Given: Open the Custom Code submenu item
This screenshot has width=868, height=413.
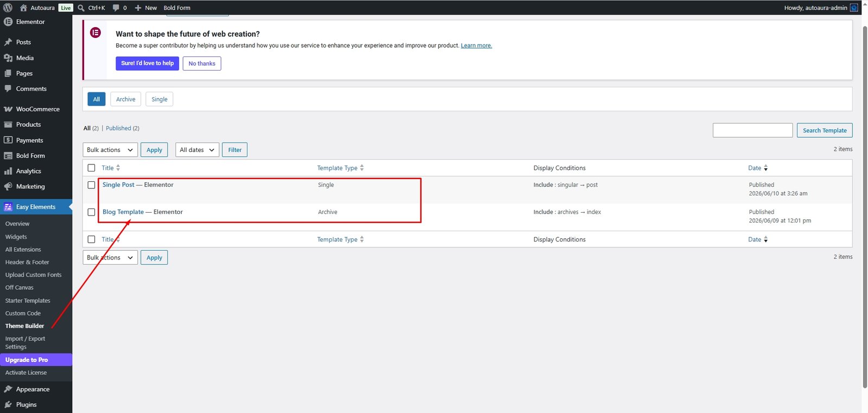Looking at the screenshot, I should pos(23,313).
